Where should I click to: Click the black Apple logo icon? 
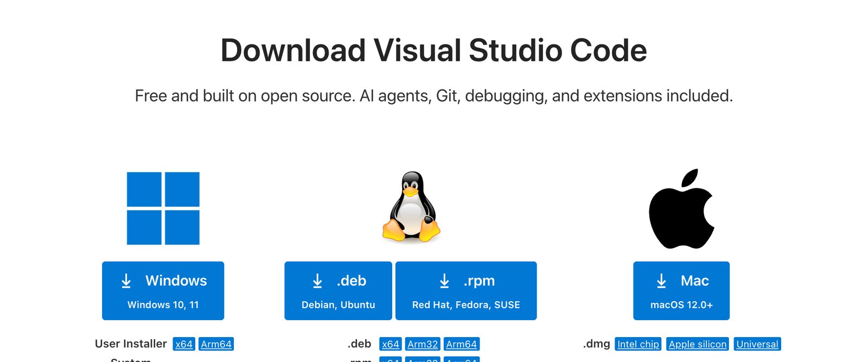pyautogui.click(x=681, y=209)
